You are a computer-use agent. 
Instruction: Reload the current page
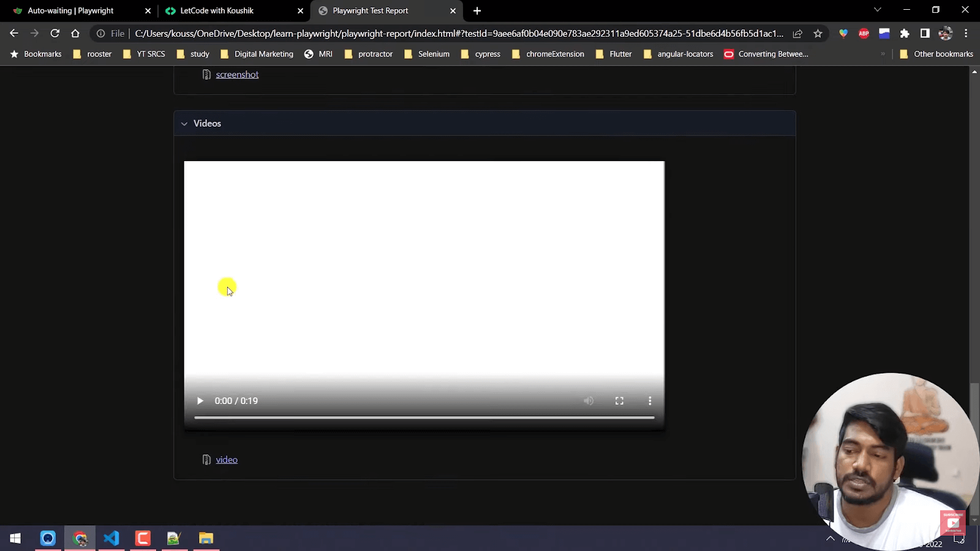click(55, 34)
